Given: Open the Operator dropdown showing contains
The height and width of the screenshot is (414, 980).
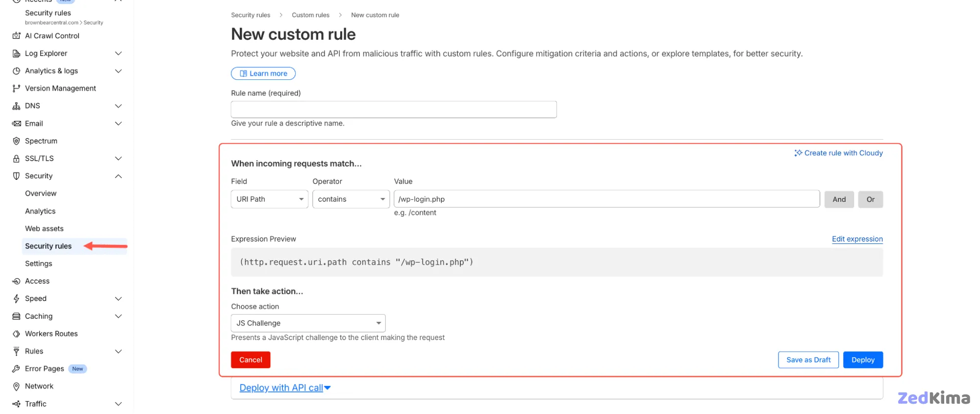Looking at the screenshot, I should (351, 199).
